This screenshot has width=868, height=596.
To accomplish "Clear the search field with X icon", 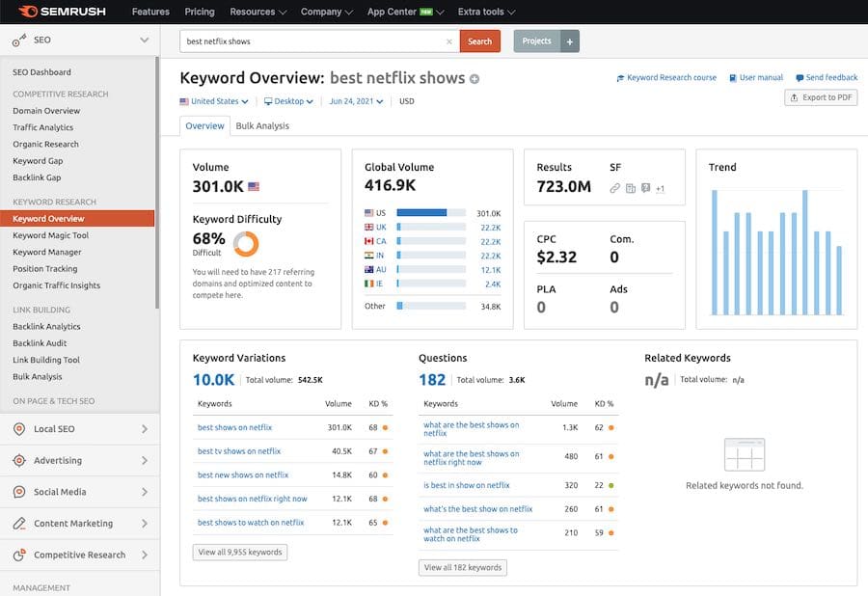I will click(x=448, y=41).
